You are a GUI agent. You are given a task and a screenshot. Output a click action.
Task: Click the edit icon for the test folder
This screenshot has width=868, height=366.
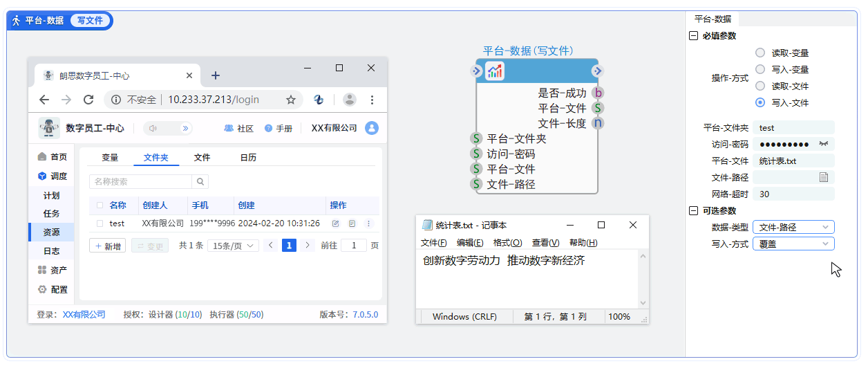click(336, 223)
